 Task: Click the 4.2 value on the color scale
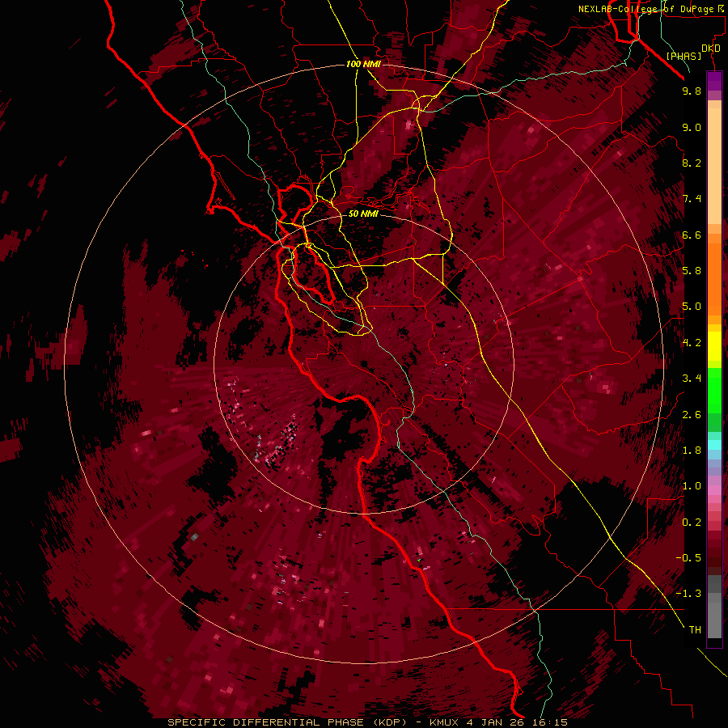[692, 343]
